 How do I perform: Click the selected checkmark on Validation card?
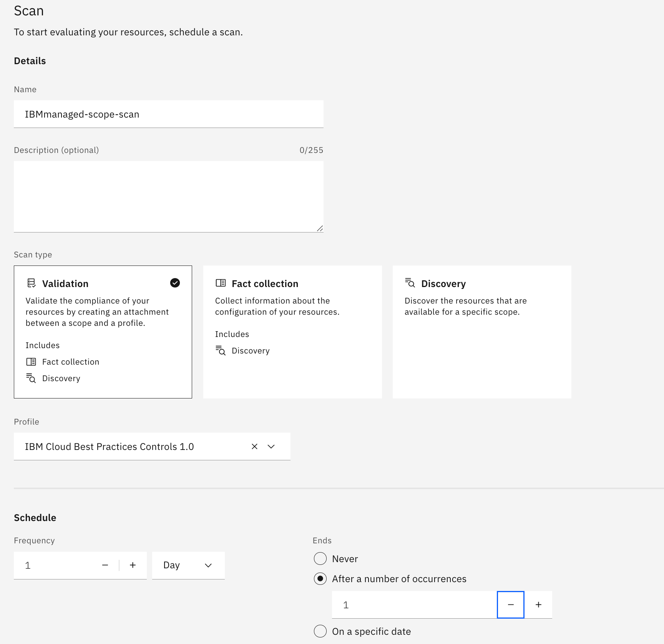click(175, 283)
